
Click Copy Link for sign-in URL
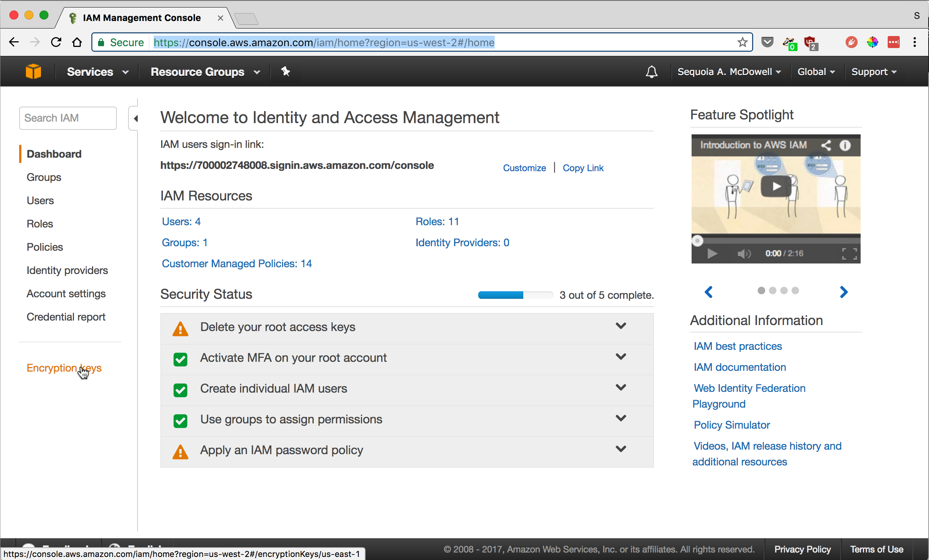[x=583, y=168]
